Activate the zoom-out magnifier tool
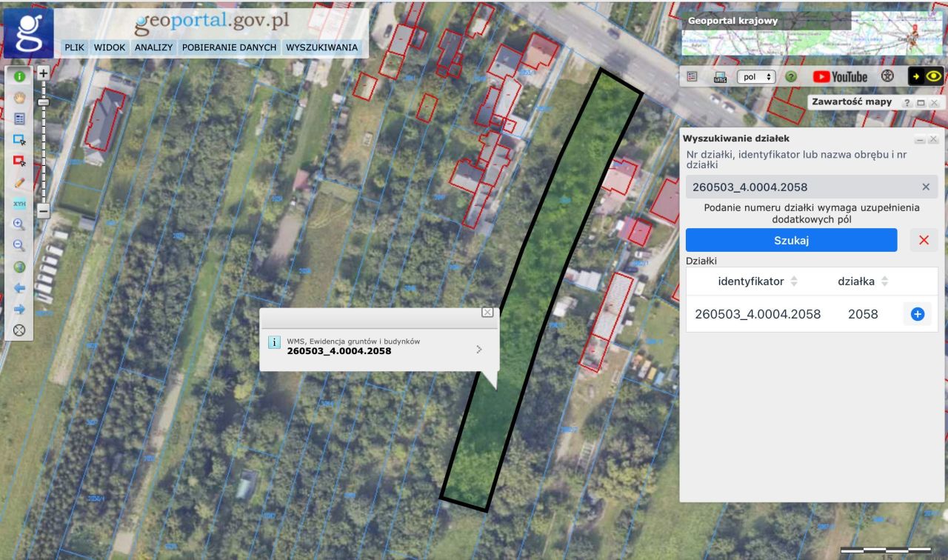948x560 pixels. coord(19,245)
